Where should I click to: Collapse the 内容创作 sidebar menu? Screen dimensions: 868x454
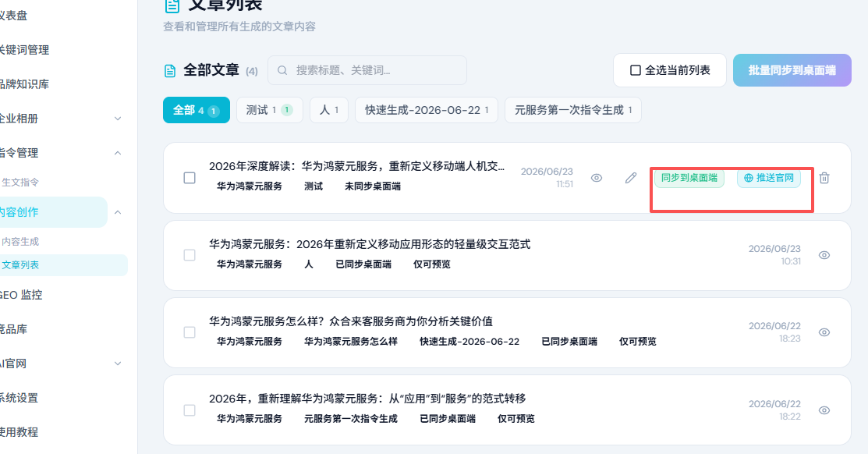117,212
